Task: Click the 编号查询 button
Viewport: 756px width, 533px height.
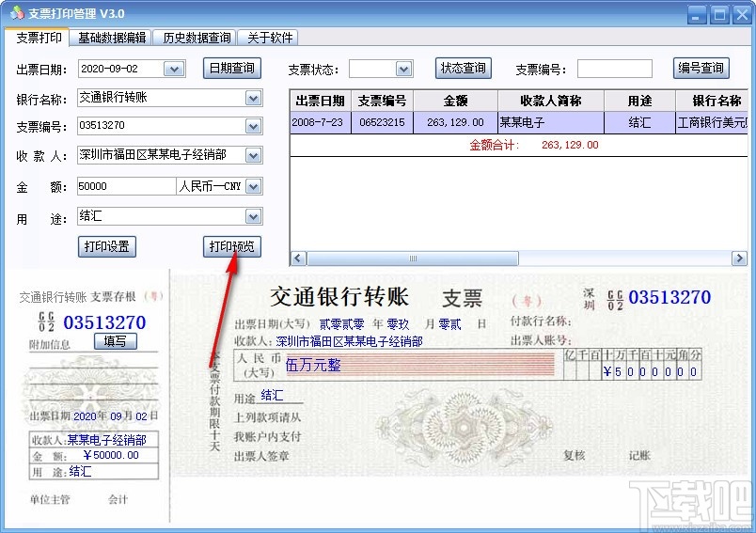Action: [701, 68]
